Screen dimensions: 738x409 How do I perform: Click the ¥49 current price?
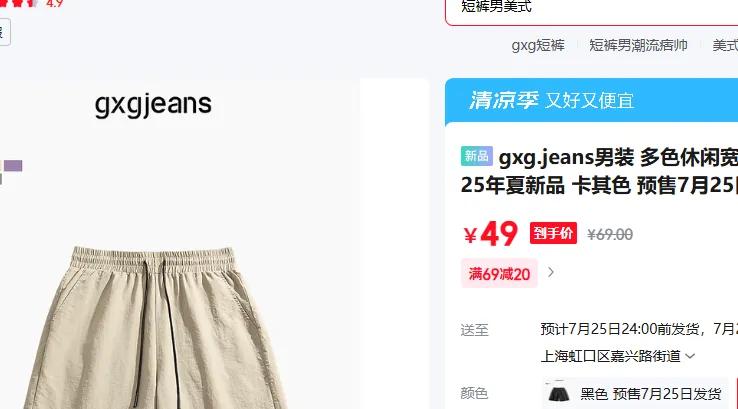click(x=491, y=234)
